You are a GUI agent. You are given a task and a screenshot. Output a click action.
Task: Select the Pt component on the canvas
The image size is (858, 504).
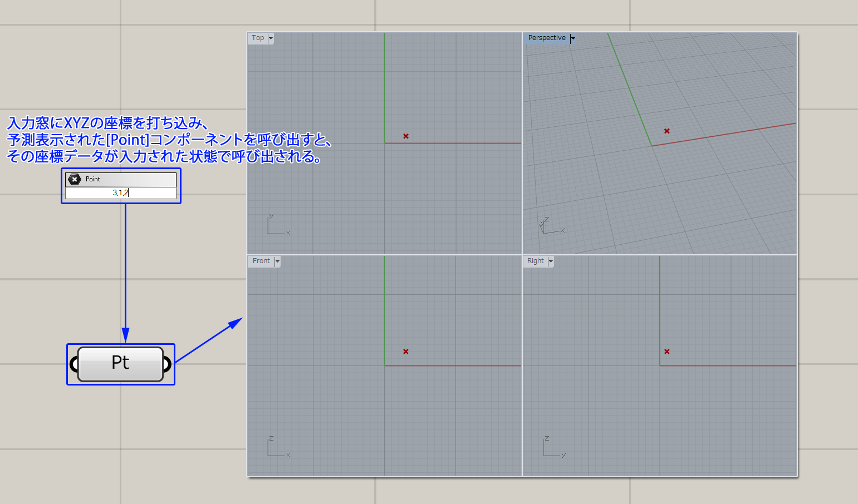[x=120, y=364]
